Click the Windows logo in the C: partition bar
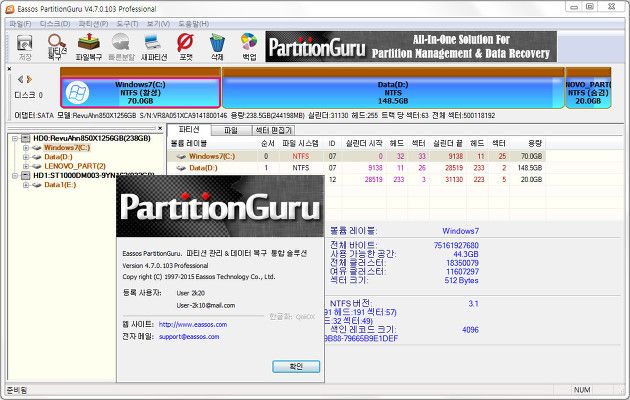630x400 pixels. tap(77, 93)
